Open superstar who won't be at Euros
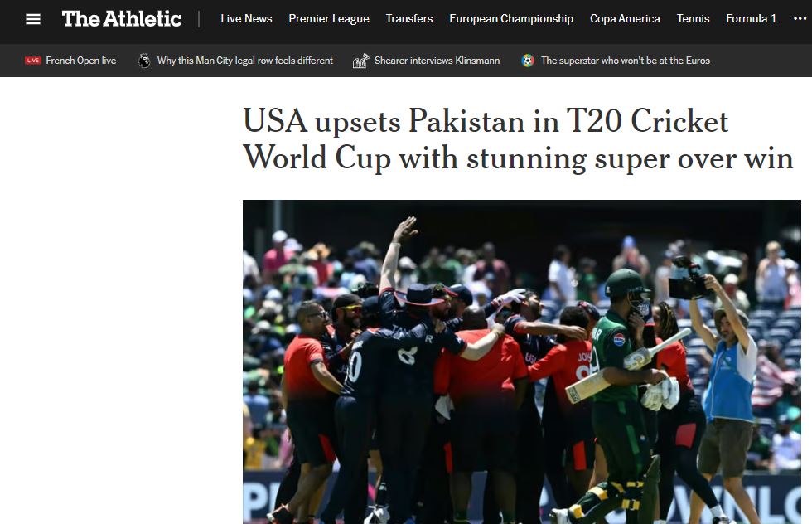Screen dimensions: 812x524 (x=625, y=61)
